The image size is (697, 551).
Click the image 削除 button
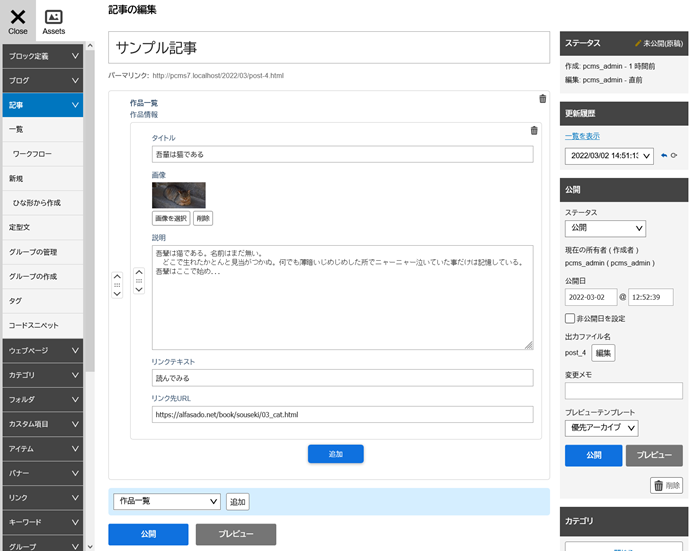tap(203, 218)
